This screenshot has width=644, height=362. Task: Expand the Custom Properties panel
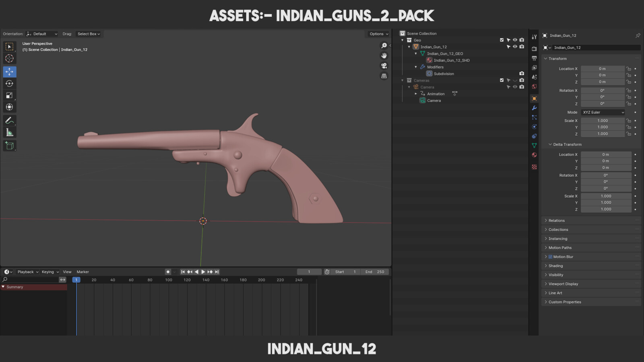(x=565, y=302)
